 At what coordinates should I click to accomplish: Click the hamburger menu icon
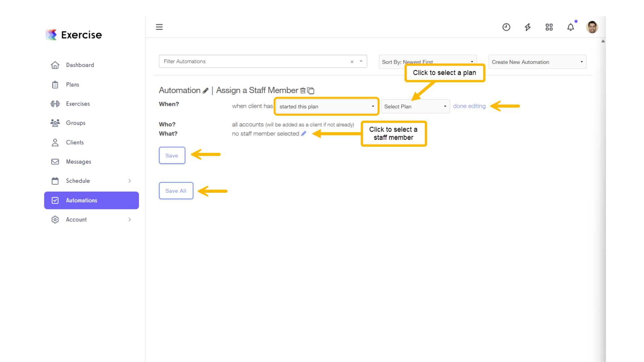click(159, 27)
